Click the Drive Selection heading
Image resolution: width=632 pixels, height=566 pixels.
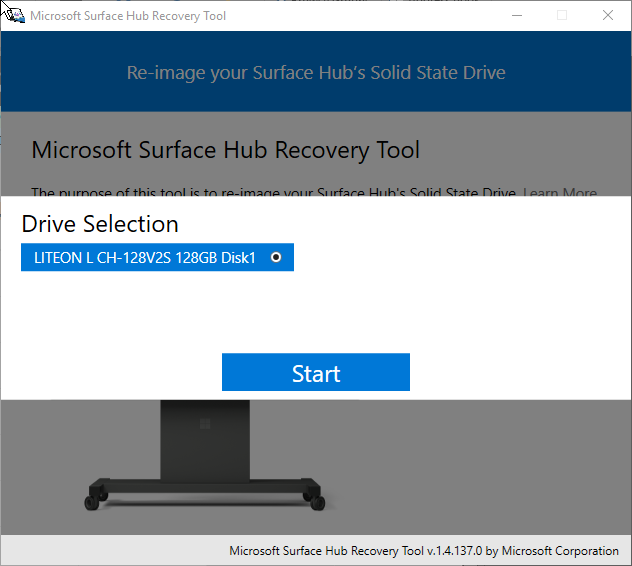pyautogui.click(x=100, y=224)
